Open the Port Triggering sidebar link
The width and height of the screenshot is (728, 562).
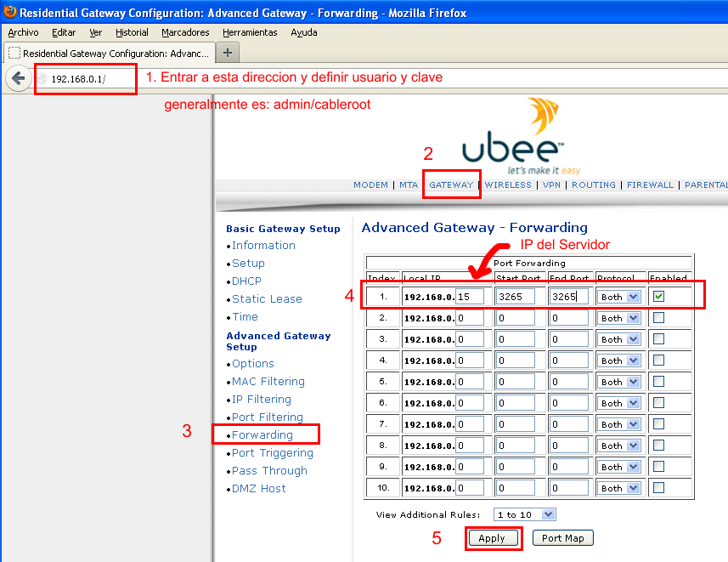[x=272, y=453]
